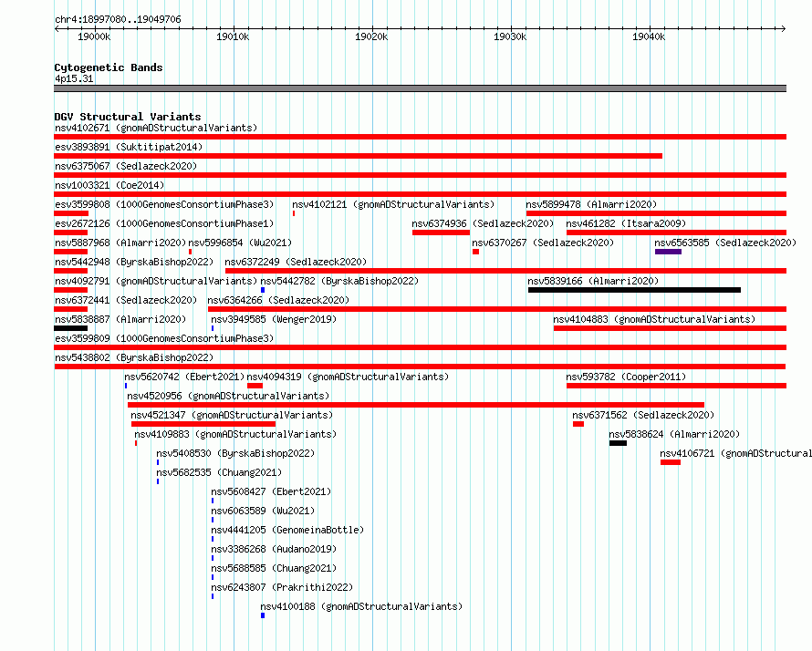Click nsv5608427 Ebert2021 label

point(271,491)
